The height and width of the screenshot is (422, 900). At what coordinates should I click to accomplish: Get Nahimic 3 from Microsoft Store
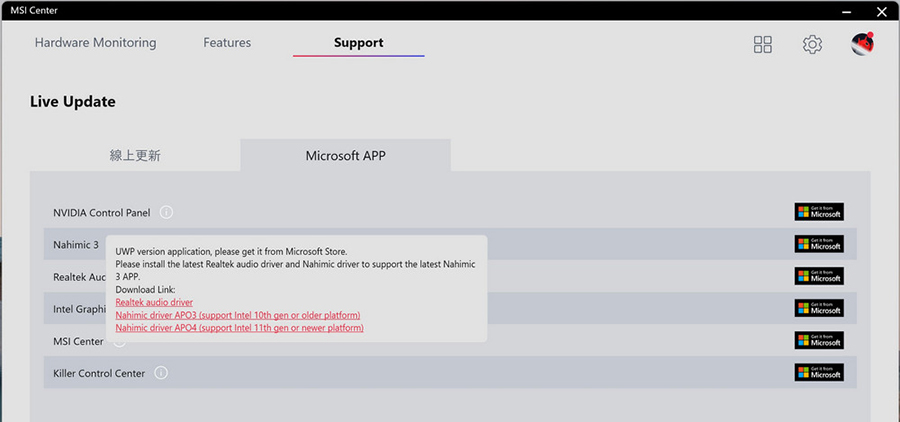click(819, 244)
